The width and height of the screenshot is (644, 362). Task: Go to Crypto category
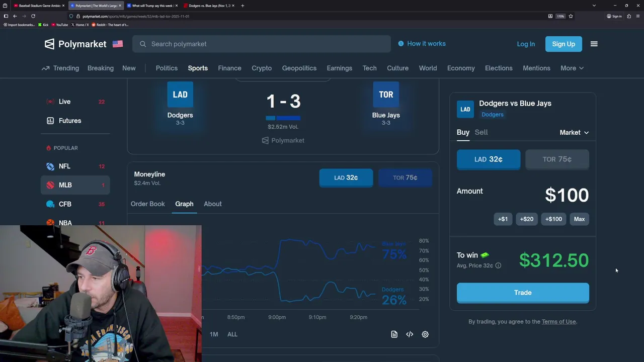[x=262, y=68]
